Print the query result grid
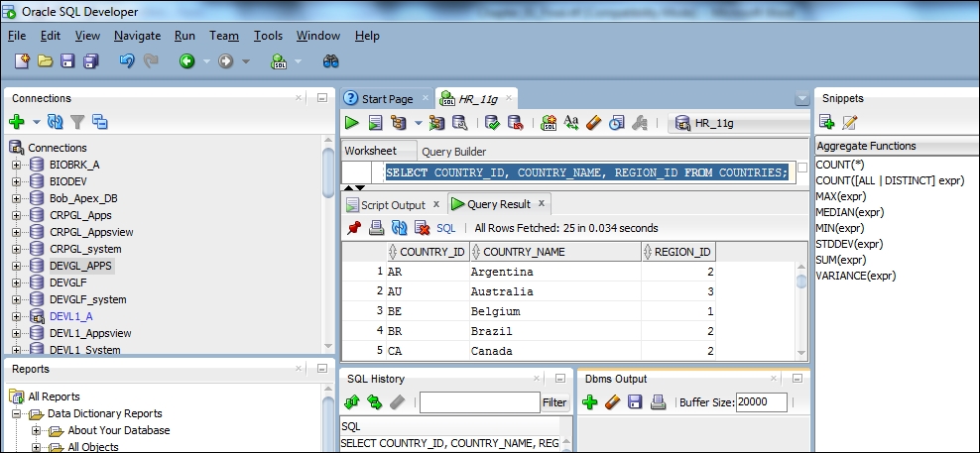 (376, 228)
